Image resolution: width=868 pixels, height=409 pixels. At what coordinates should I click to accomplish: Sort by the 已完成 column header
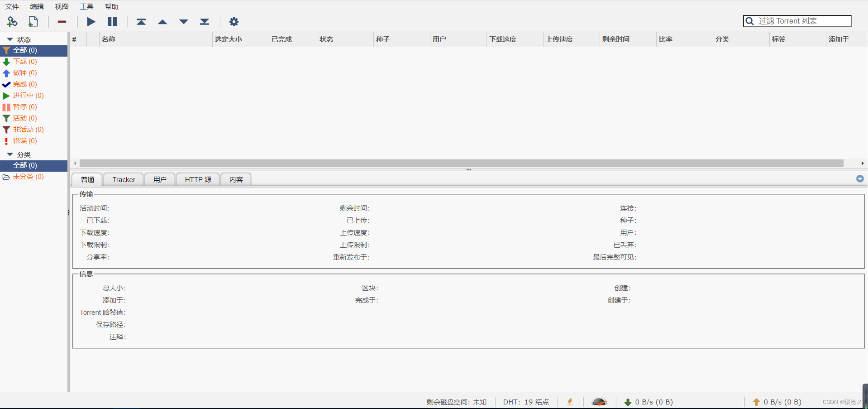point(293,39)
